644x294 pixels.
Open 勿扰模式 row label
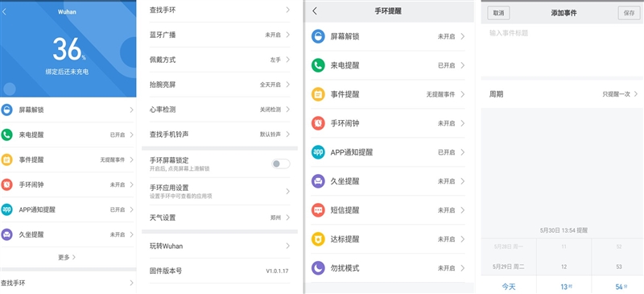(x=345, y=268)
